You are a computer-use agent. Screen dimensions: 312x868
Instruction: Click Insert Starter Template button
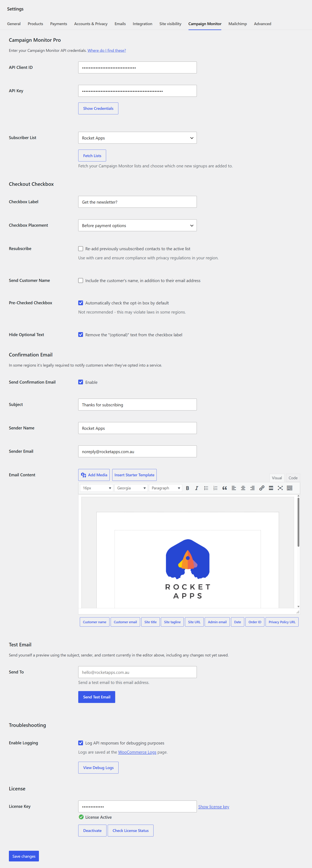coord(134,475)
